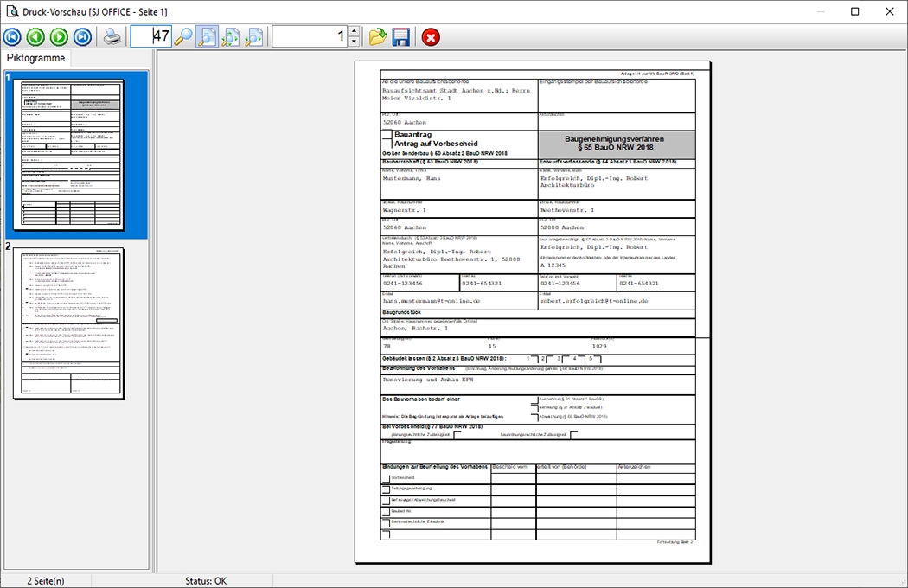Viewport: 908px width, 588px height.
Task: Click 'Antrag auf Vorbescheid' text in the preview
Action: click(436, 143)
